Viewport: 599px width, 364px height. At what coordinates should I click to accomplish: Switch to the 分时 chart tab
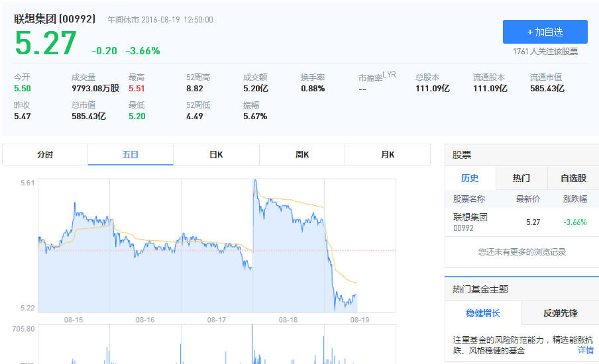click(x=45, y=155)
